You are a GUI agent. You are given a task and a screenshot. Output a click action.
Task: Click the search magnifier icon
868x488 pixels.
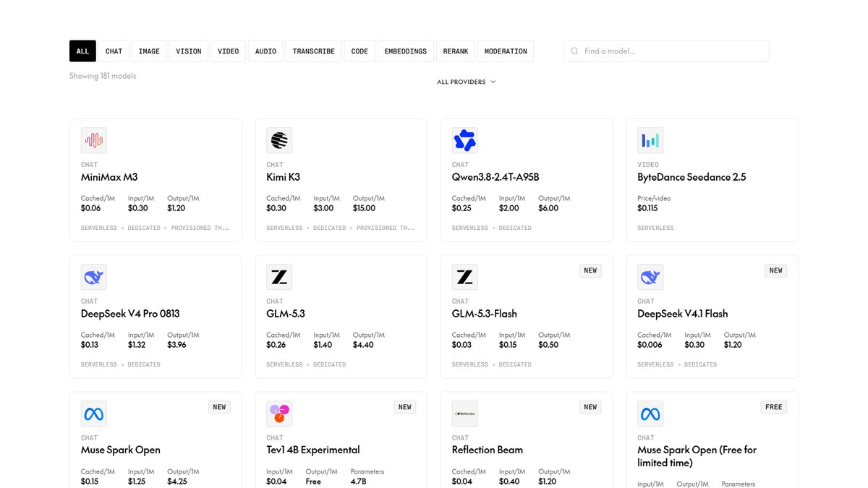tap(574, 51)
